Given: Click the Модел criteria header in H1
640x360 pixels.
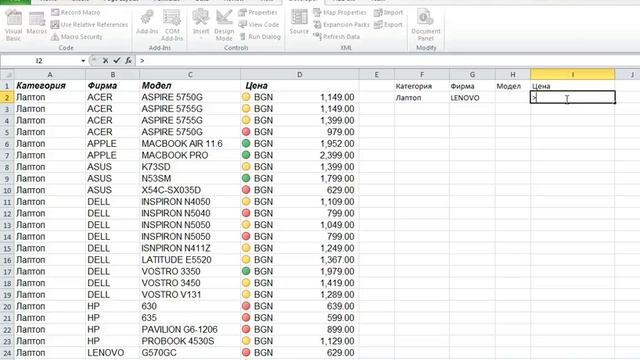Looking at the screenshot, I should tap(513, 86).
